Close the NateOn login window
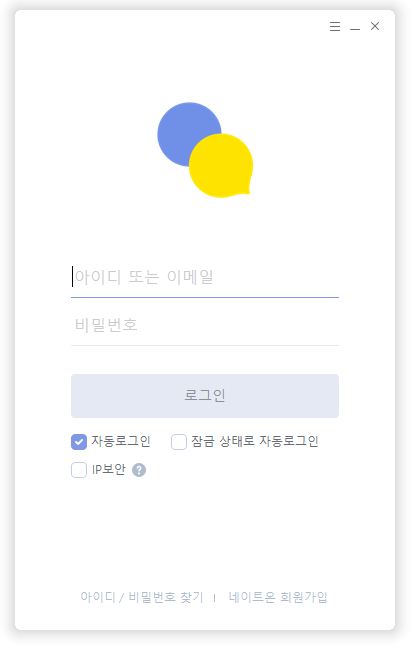The width and height of the screenshot is (413, 649). 377,26
